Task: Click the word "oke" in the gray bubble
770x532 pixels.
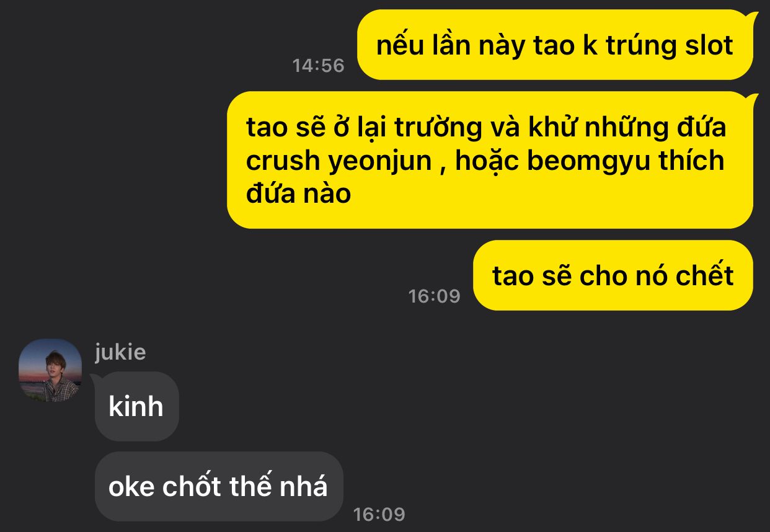Action: pyautogui.click(x=131, y=487)
